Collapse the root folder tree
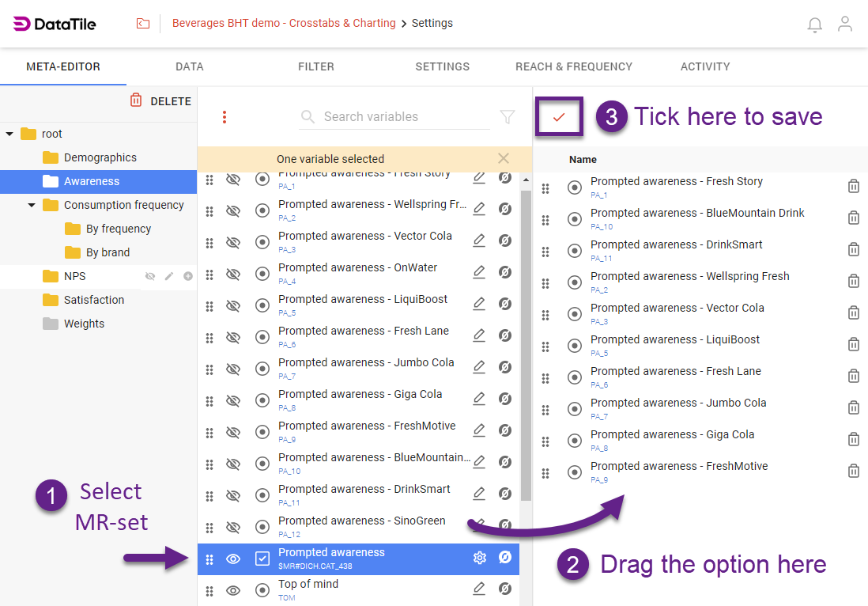 click(x=11, y=133)
